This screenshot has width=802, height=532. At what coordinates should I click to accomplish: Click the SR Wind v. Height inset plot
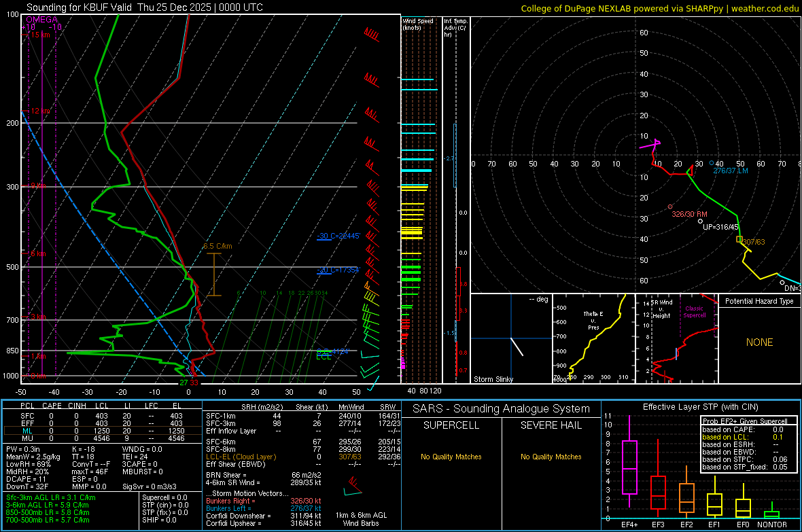coord(677,338)
